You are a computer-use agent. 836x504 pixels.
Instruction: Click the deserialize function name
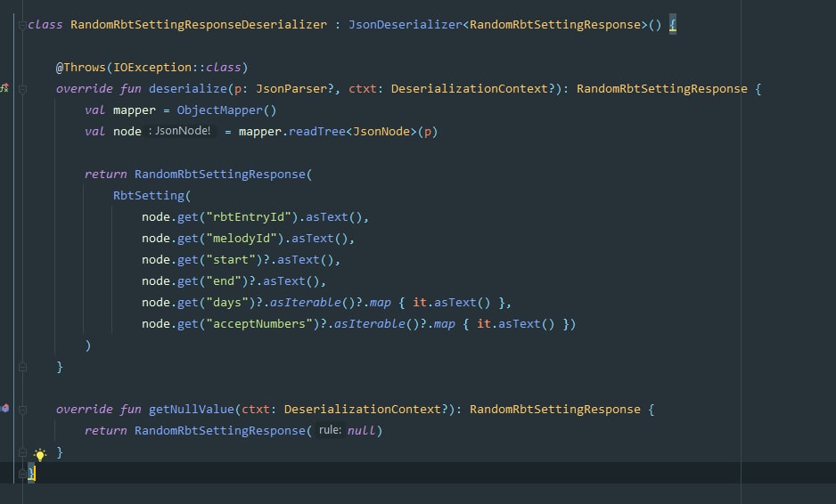coord(188,88)
